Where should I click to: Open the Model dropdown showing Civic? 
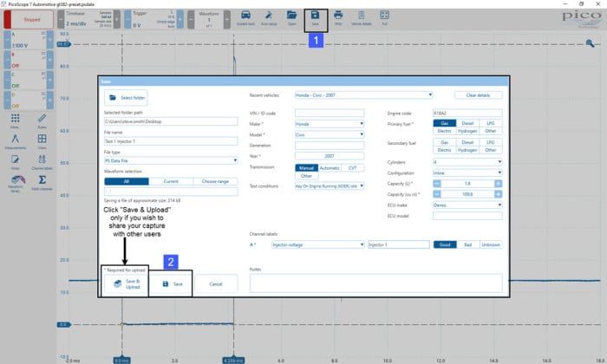[x=330, y=135]
